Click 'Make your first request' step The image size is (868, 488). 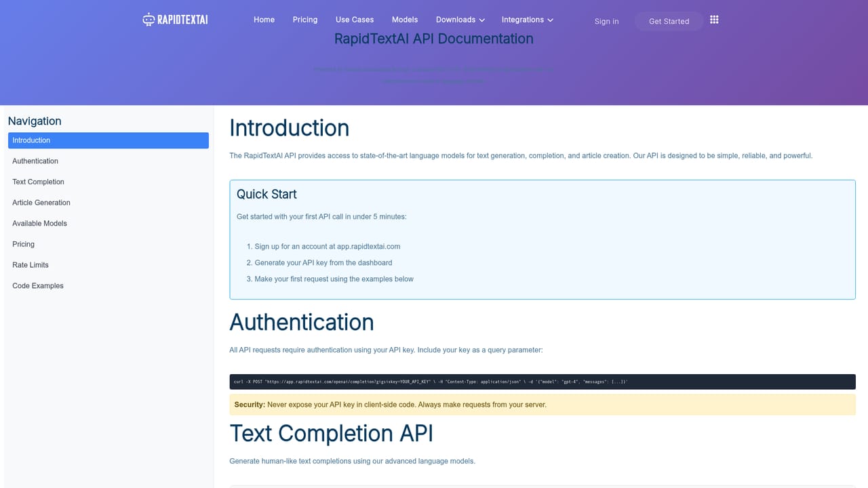[334, 279]
